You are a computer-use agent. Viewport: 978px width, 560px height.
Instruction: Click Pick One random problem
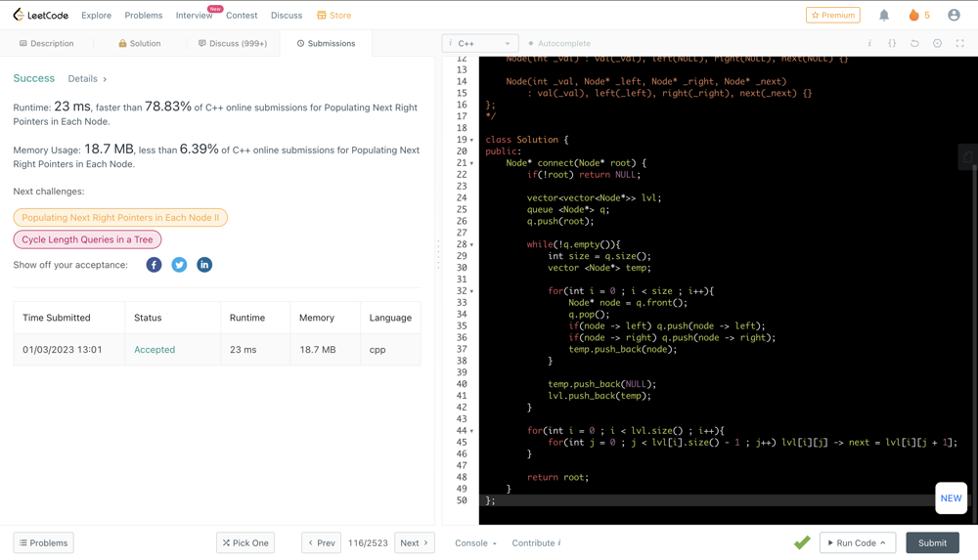point(245,542)
